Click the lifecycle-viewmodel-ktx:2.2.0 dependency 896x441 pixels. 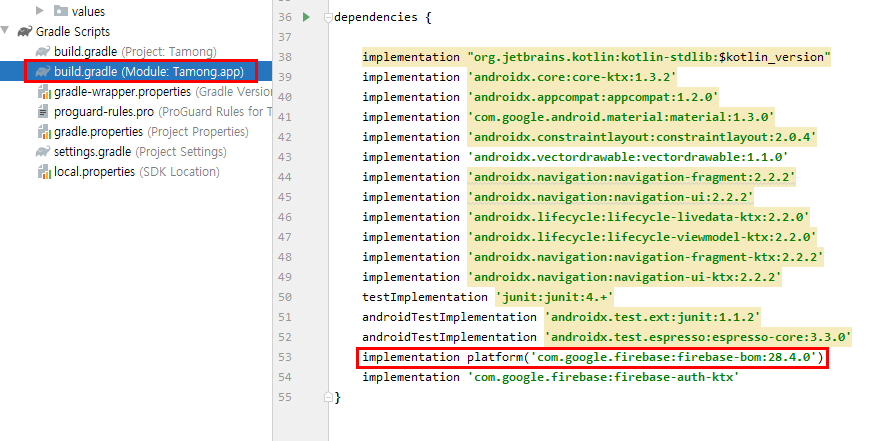point(642,237)
